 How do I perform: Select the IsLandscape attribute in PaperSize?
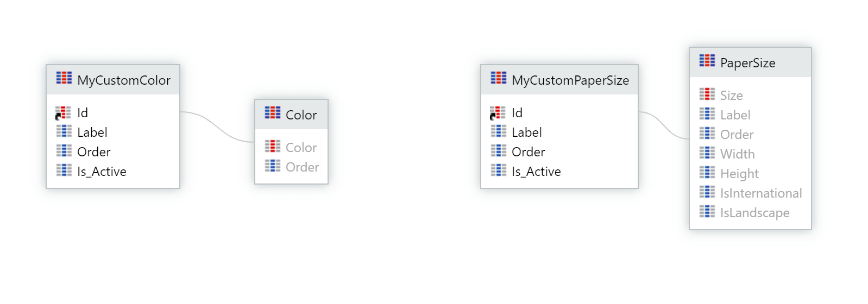coord(750,213)
